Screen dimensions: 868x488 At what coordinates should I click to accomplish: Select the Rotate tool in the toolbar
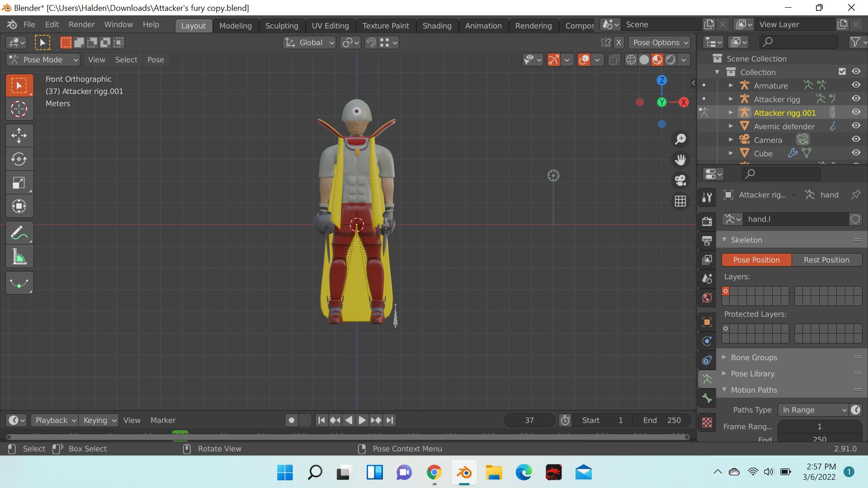coord(19,159)
